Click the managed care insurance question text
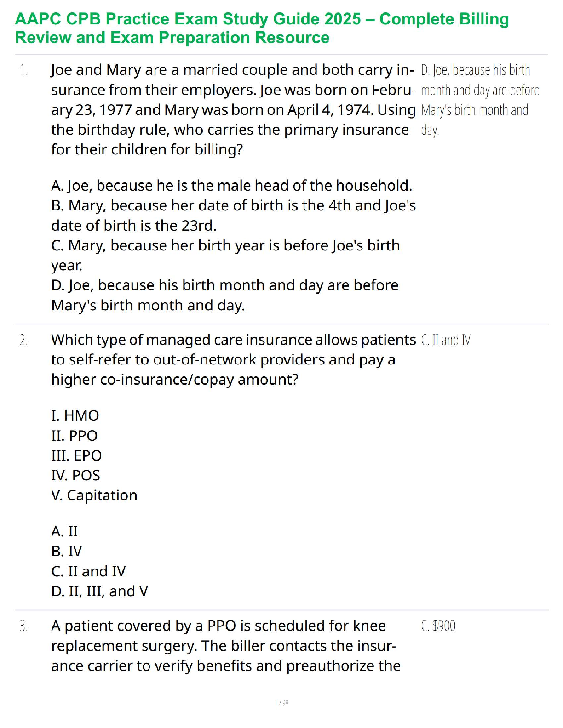This screenshot has height=728, width=563. click(x=233, y=359)
